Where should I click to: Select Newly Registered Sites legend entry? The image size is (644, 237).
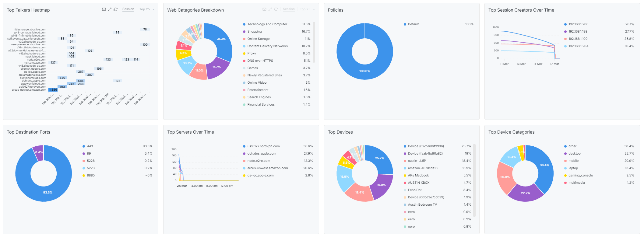pos(277,75)
